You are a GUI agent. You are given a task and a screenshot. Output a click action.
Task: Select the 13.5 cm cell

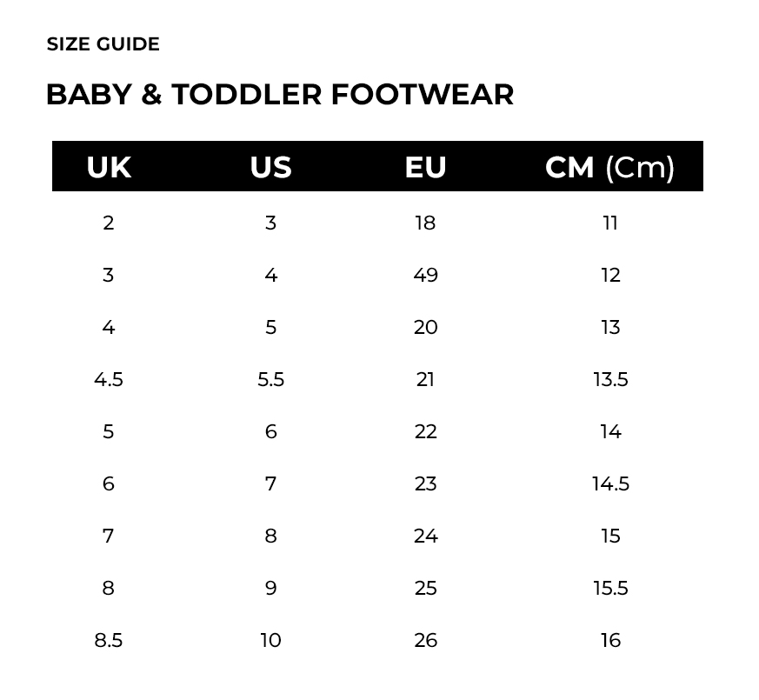click(610, 379)
